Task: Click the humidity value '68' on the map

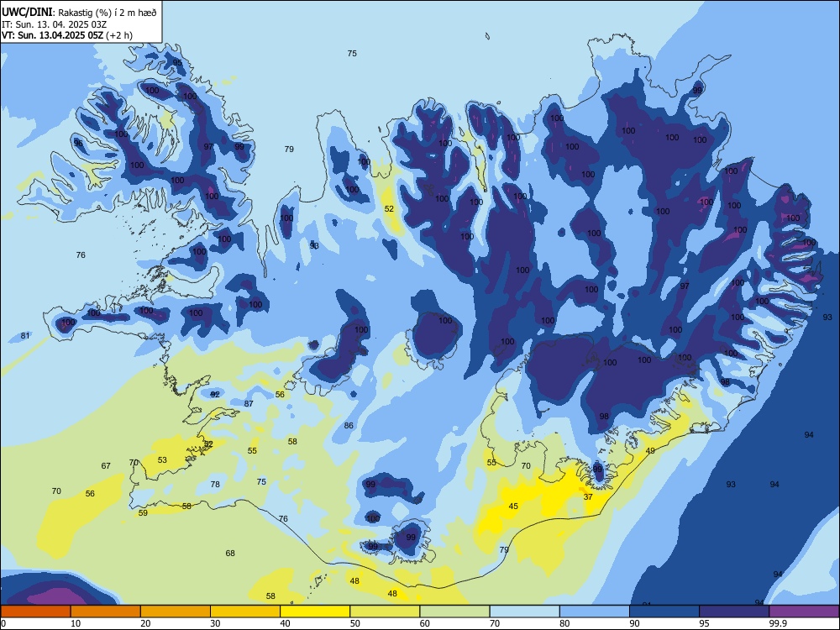Action: (x=230, y=553)
